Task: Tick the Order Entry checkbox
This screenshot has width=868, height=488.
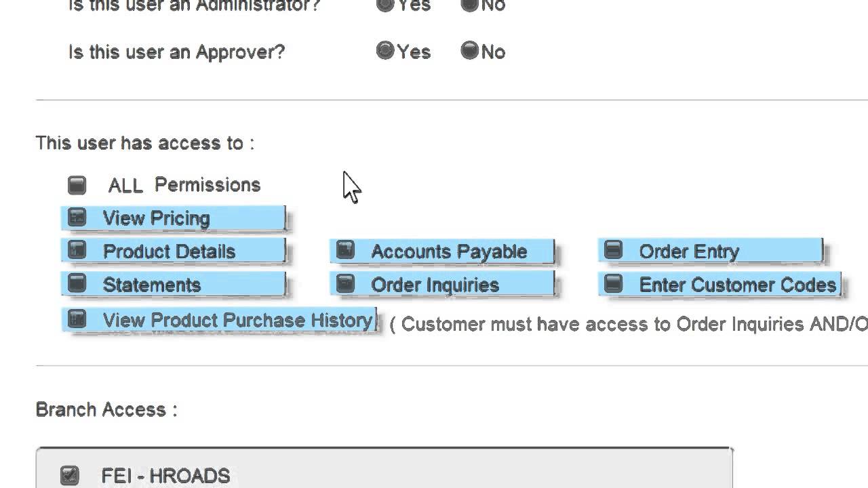Action: coord(614,251)
